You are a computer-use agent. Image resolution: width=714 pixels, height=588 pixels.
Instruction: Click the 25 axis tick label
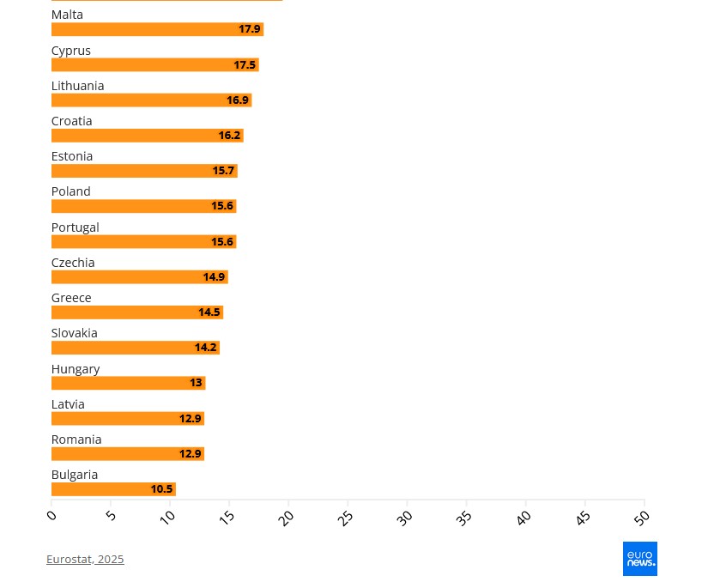[x=345, y=518]
